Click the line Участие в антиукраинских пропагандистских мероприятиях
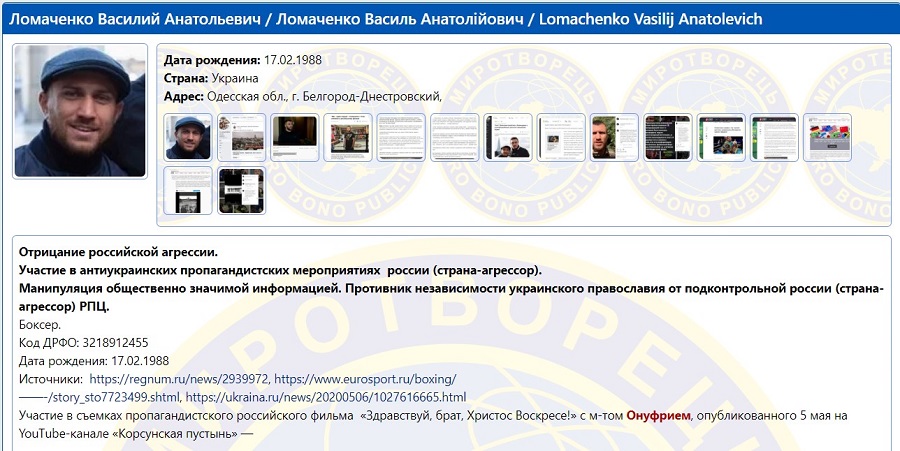Image resolution: width=900 pixels, height=451 pixels. click(x=280, y=270)
